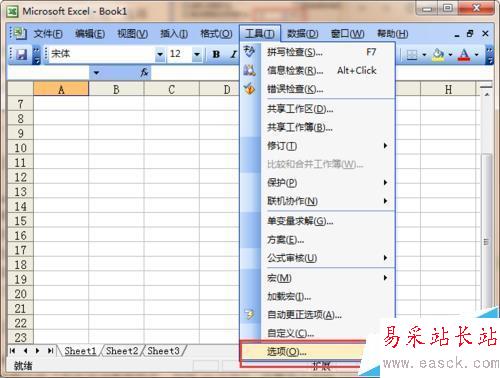
Task: Open font size dropdown arrow
Action: tap(197, 54)
